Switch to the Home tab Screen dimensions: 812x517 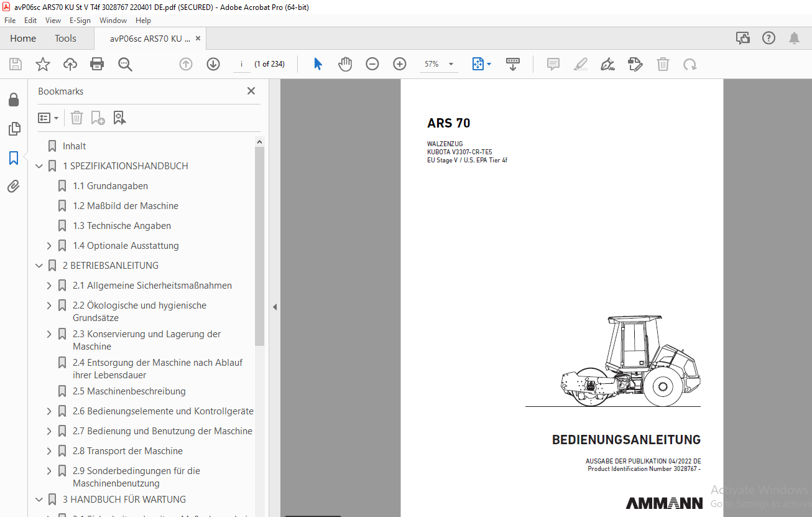(x=23, y=39)
